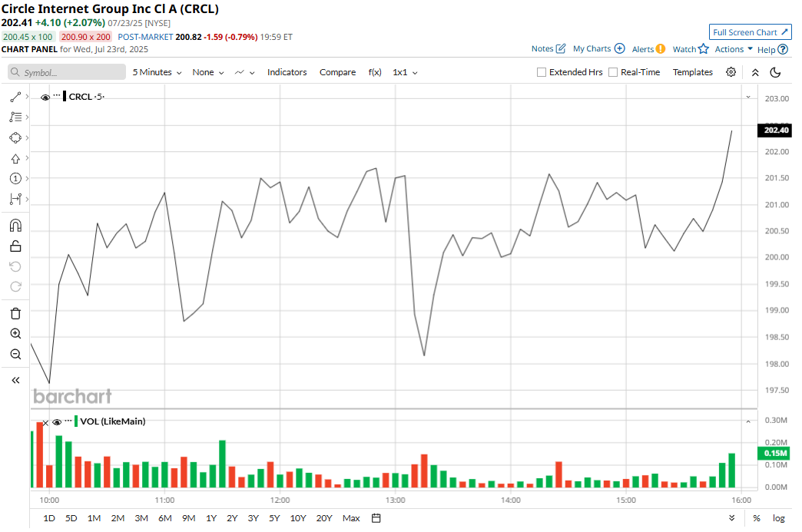Toggle CRCL series visibility eye

click(x=45, y=97)
